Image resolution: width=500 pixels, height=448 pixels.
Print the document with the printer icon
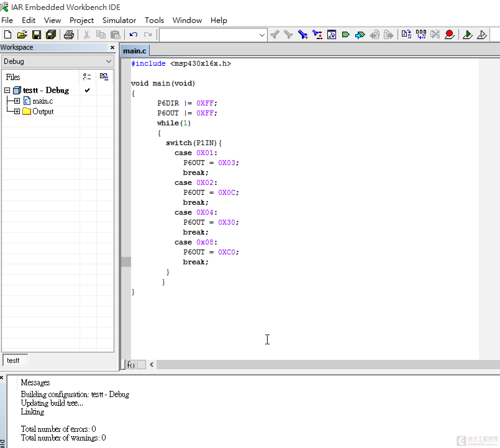pos(69,34)
